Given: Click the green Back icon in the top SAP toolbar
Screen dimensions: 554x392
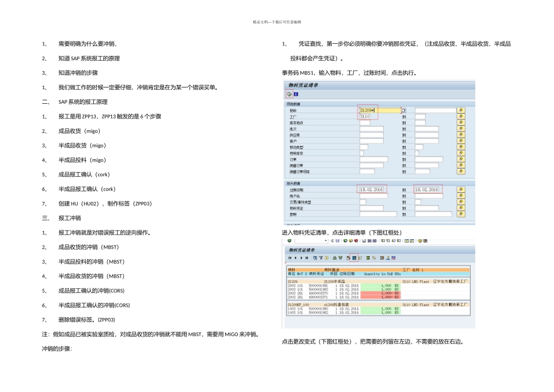Looking at the screenshot, I should coord(345,241).
